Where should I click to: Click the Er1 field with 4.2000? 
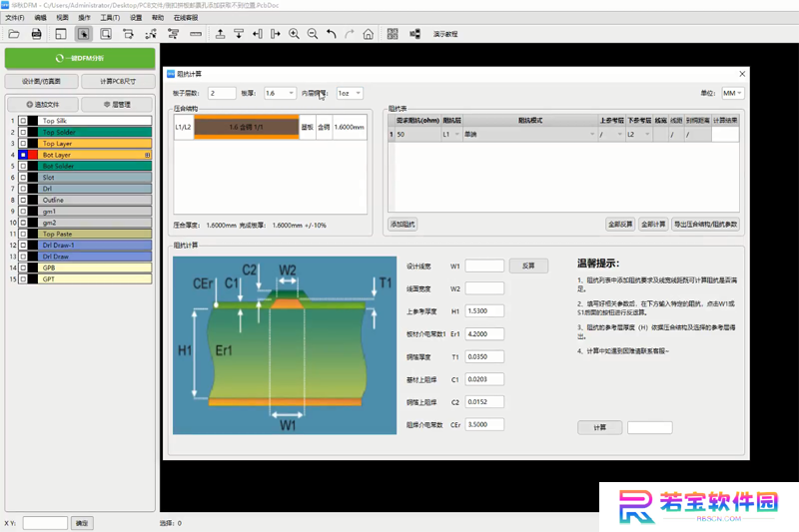484,334
